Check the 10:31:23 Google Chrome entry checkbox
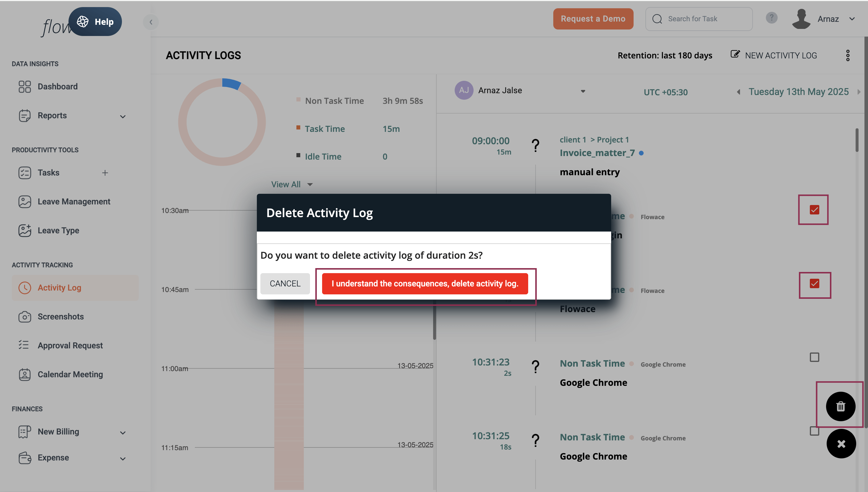Screen dimensions: 868x492 814,357
